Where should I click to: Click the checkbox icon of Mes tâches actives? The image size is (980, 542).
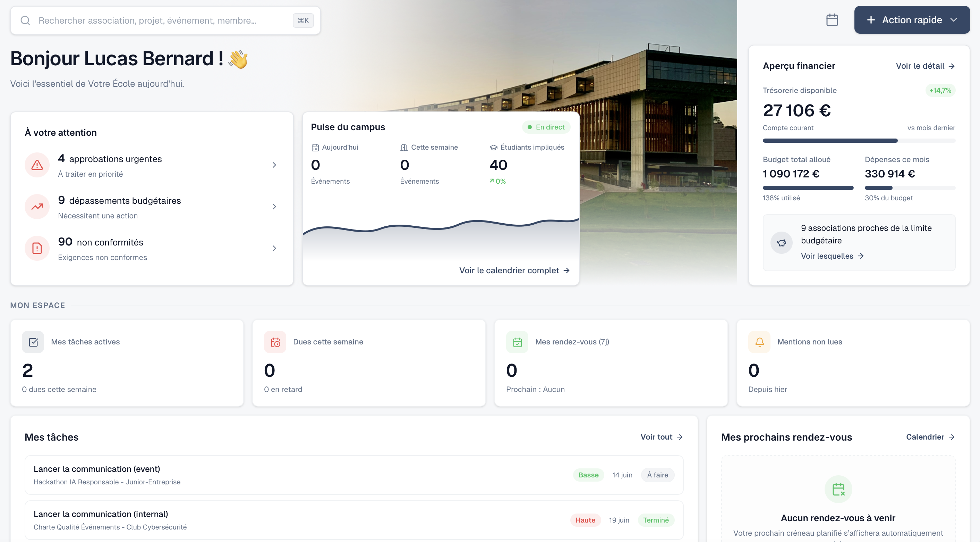coord(33,342)
